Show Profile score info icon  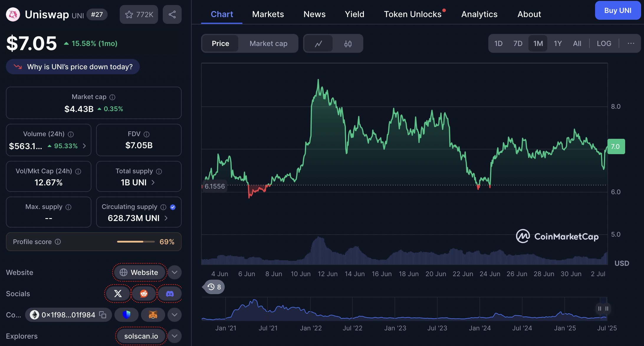tap(58, 242)
